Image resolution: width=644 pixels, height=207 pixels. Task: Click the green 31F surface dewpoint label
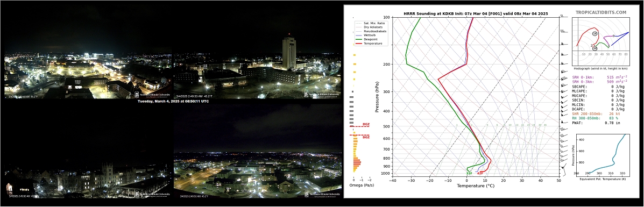pos(469,173)
